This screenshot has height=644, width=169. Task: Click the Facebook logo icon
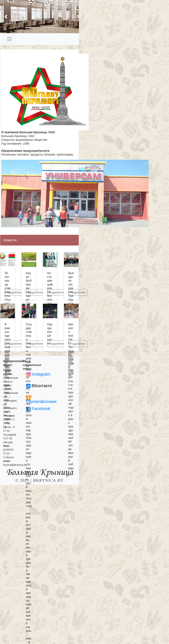pyautogui.click(x=28, y=409)
